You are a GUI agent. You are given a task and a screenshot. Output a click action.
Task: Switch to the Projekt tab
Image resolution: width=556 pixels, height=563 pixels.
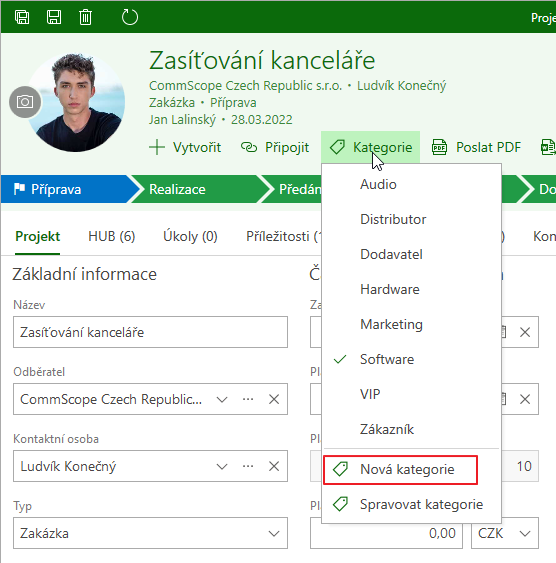(x=37, y=237)
